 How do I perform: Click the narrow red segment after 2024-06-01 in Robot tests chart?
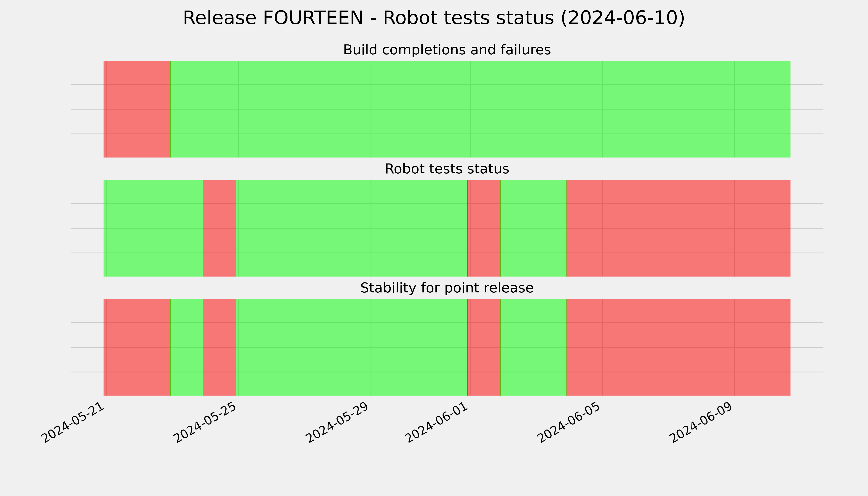click(x=484, y=228)
